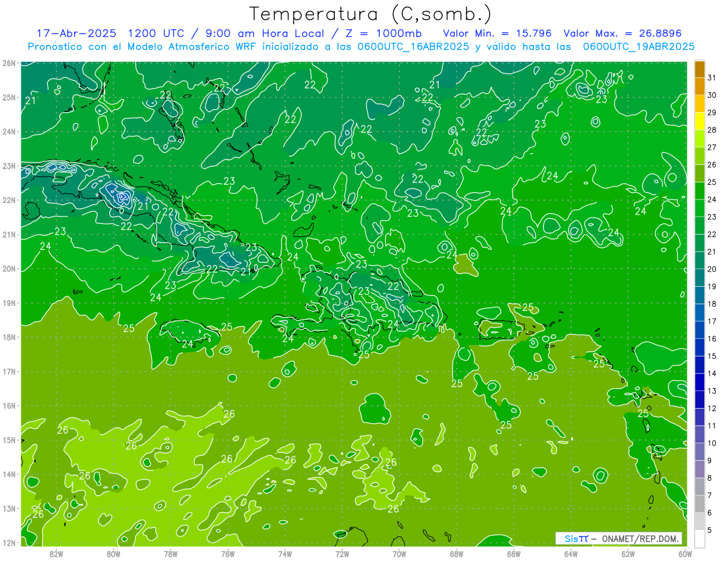728x562 pixels.
Task: Click the 26N latitude axis label
Action: pos(9,62)
